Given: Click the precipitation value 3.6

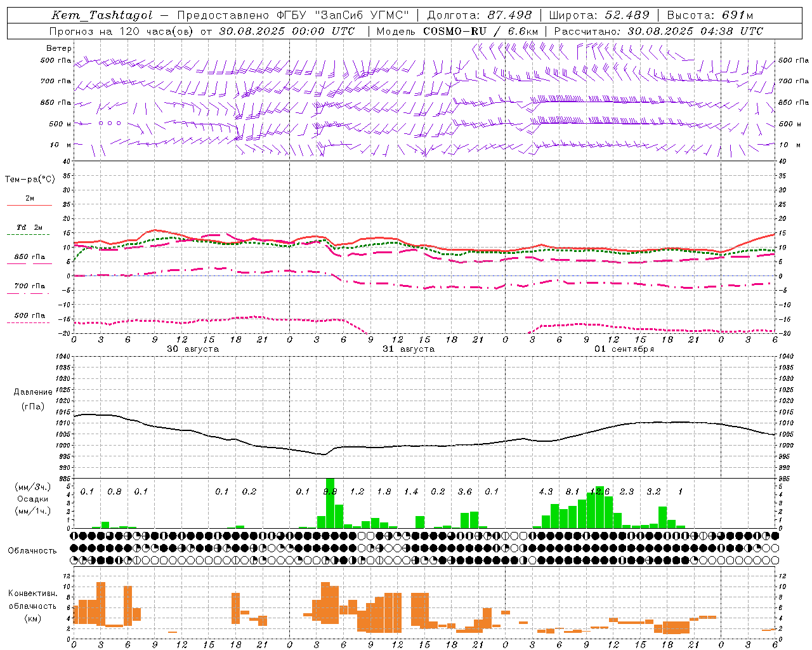Looking at the screenshot, I should (x=465, y=492).
